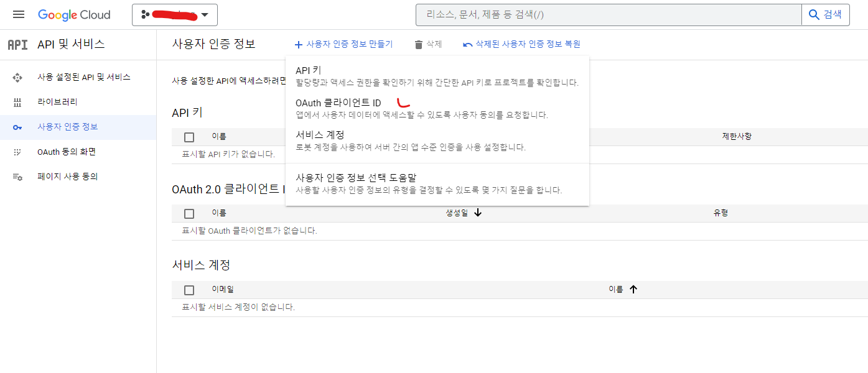The height and width of the screenshot is (373, 868).
Task: Click the 검색 search button
Action: pos(825,14)
